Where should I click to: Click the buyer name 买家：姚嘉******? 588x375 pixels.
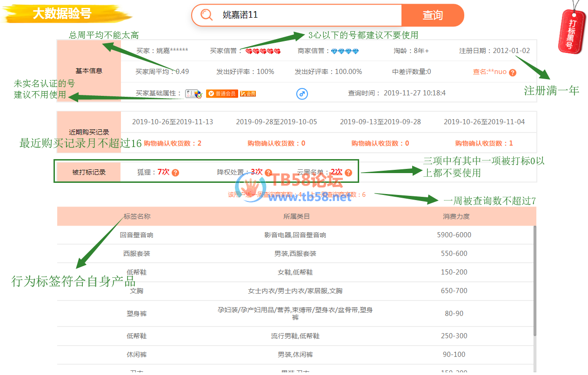pyautogui.click(x=162, y=51)
